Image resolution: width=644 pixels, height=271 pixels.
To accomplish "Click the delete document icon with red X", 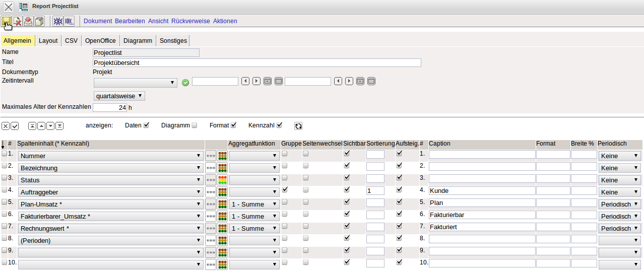I will pos(17,21).
